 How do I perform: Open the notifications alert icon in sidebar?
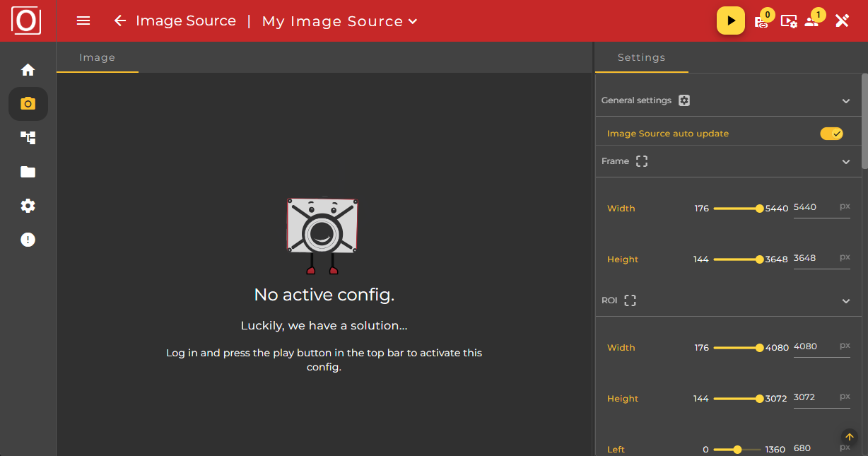[x=28, y=239]
